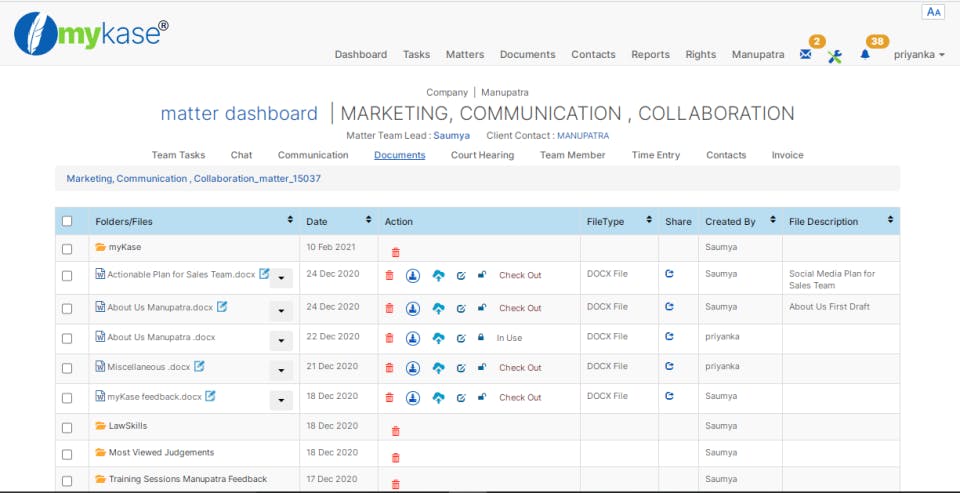Open notifications bell icon
960x493 pixels.
[x=865, y=55]
